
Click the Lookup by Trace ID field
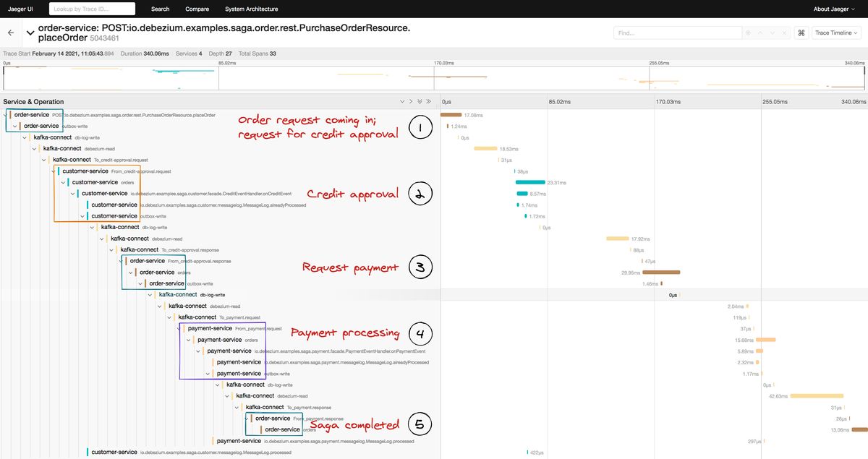coord(93,9)
